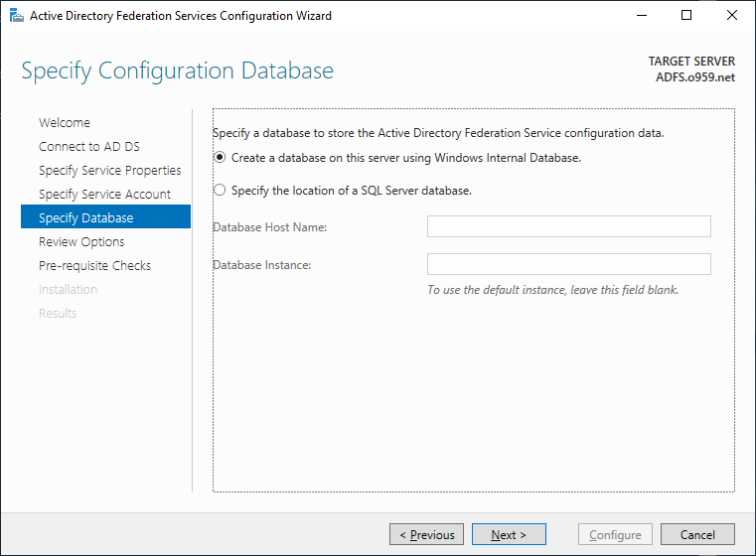Click the Configure button
Screen dimensions: 756x556
(615, 534)
